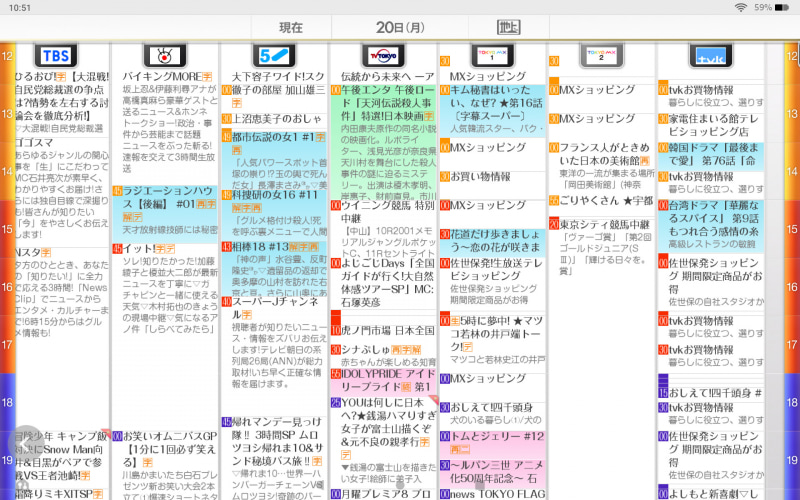Viewport: 800px width, 500px height.
Task: Open IDOLY PRIDE anime listing
Action: (x=384, y=381)
